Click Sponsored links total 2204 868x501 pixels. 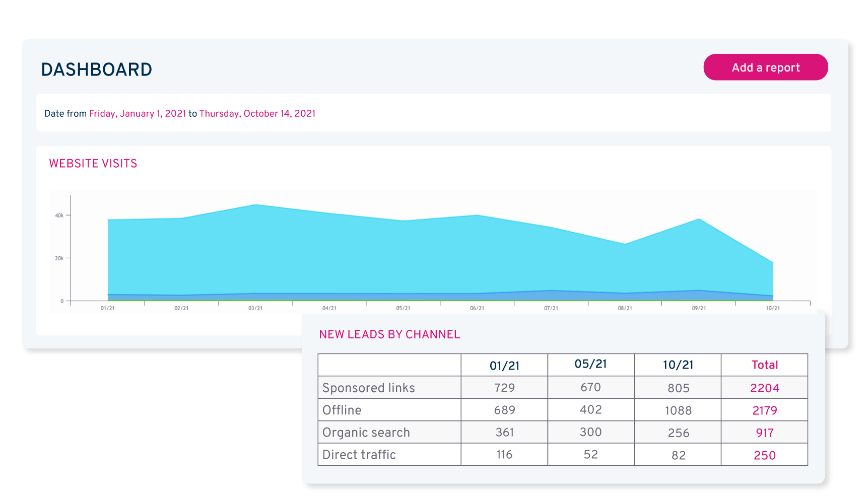click(x=765, y=388)
